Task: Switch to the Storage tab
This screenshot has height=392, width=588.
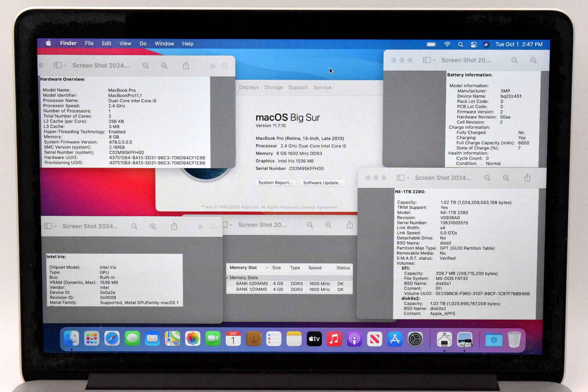Action: pyautogui.click(x=274, y=88)
